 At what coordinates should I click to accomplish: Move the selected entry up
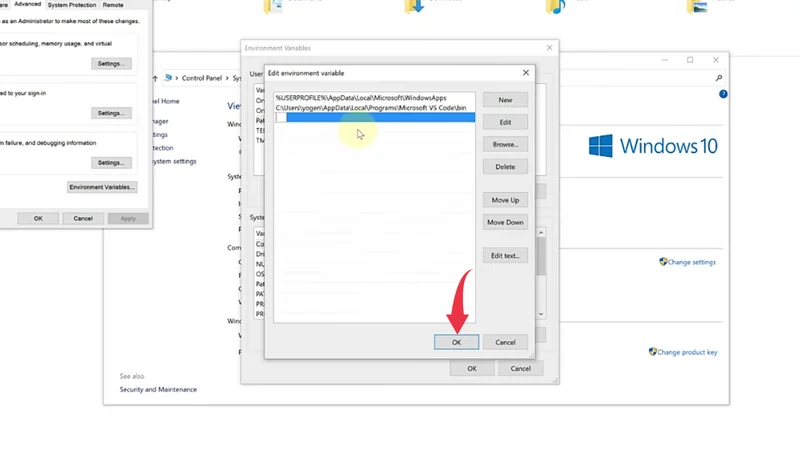505,200
